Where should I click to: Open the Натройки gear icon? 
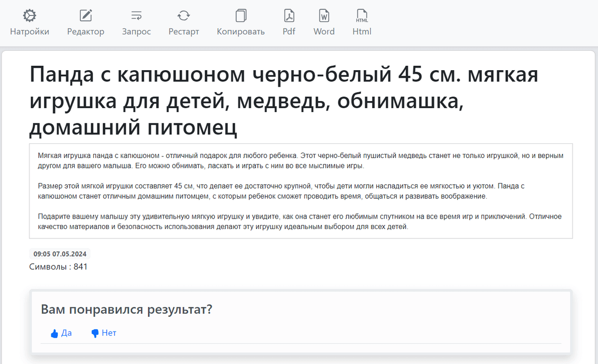30,16
